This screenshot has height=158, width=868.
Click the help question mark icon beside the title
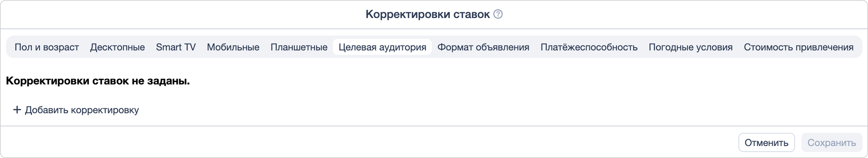tap(498, 14)
